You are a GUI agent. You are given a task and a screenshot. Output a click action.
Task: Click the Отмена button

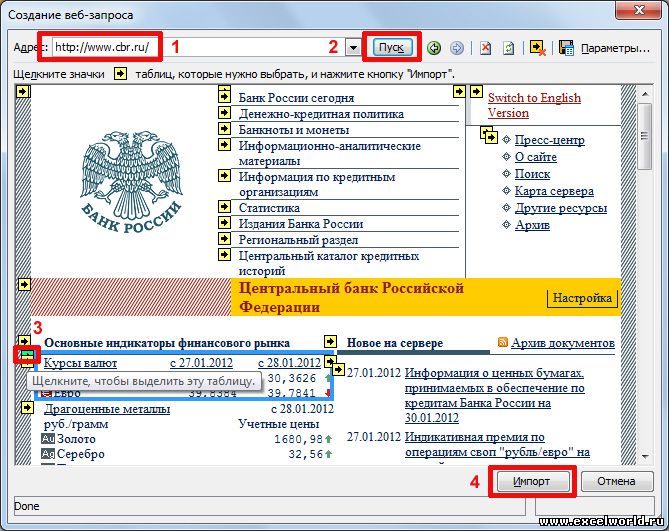tap(616, 482)
